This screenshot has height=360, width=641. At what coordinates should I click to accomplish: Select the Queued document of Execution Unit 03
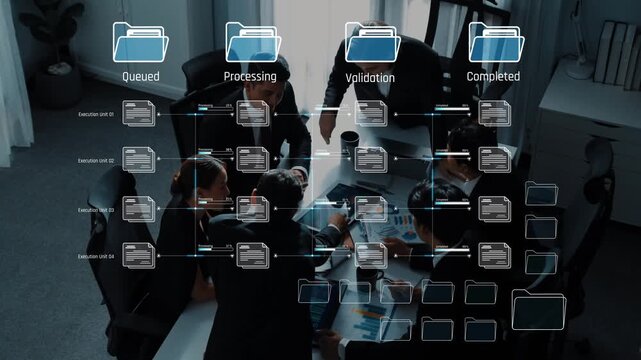pos(139,209)
